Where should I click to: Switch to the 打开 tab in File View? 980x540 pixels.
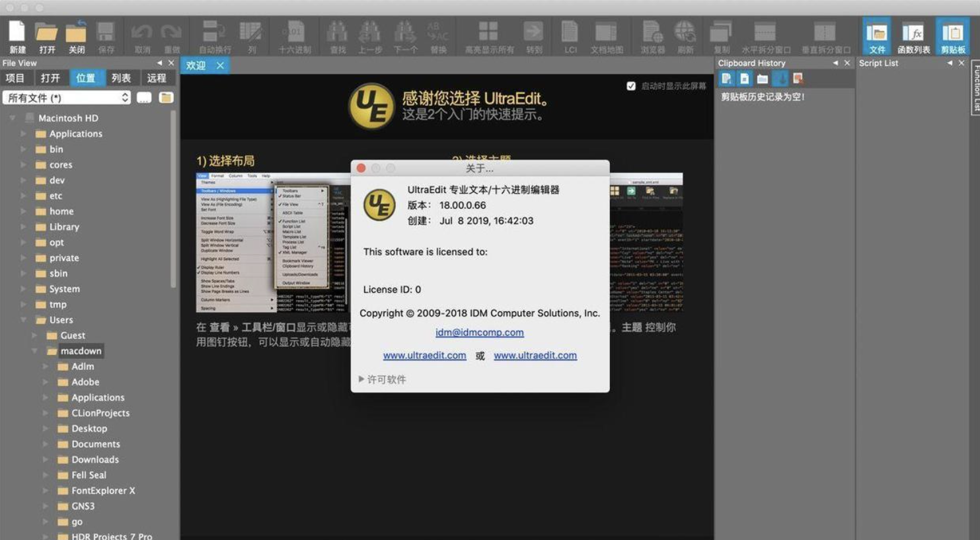(x=50, y=78)
